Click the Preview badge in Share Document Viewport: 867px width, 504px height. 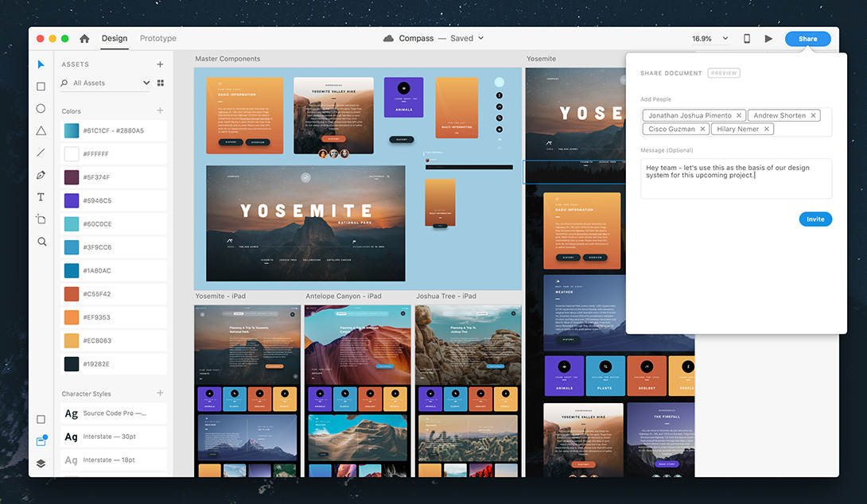(724, 73)
